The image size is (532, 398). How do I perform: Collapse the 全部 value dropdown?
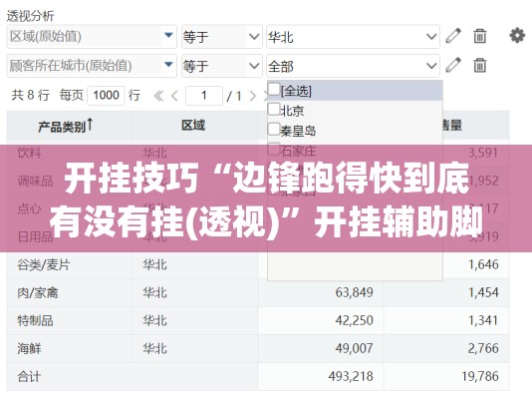[431, 65]
